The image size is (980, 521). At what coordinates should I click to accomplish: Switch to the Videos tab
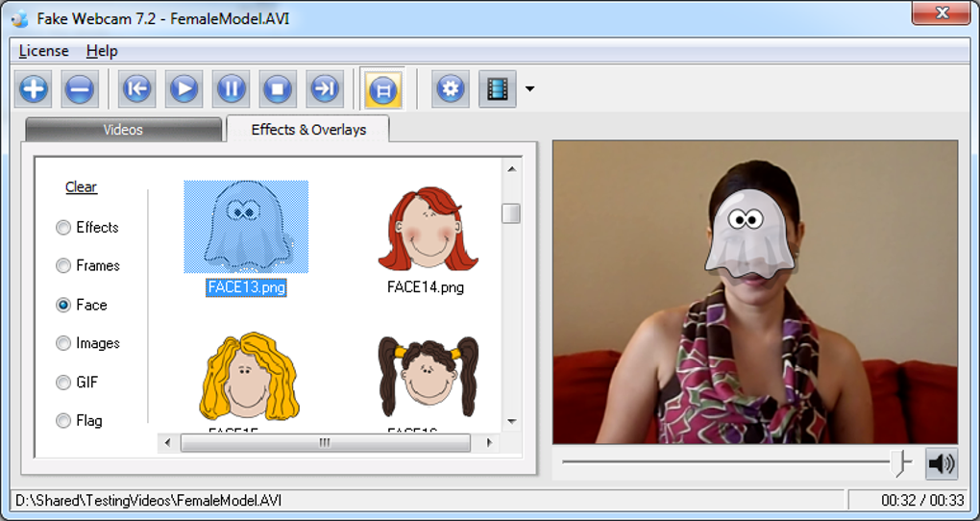coord(123,130)
